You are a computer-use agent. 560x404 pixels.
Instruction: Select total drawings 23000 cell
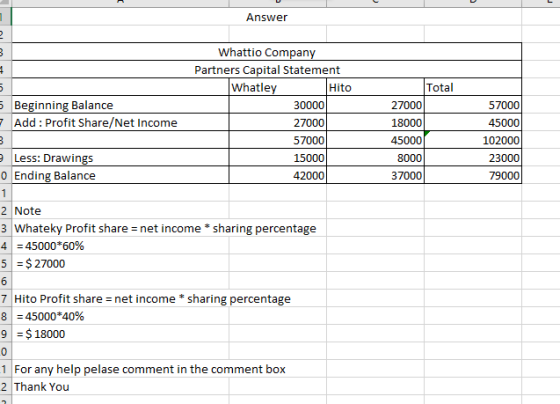tap(473, 158)
